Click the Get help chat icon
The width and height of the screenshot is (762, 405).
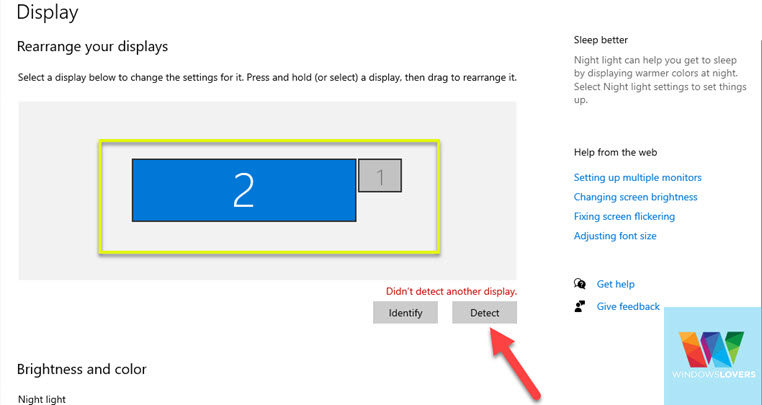(579, 284)
